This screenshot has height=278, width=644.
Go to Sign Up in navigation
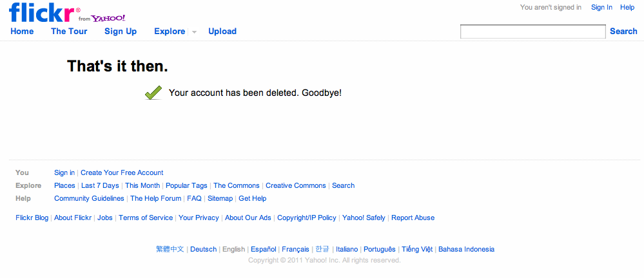point(121,31)
